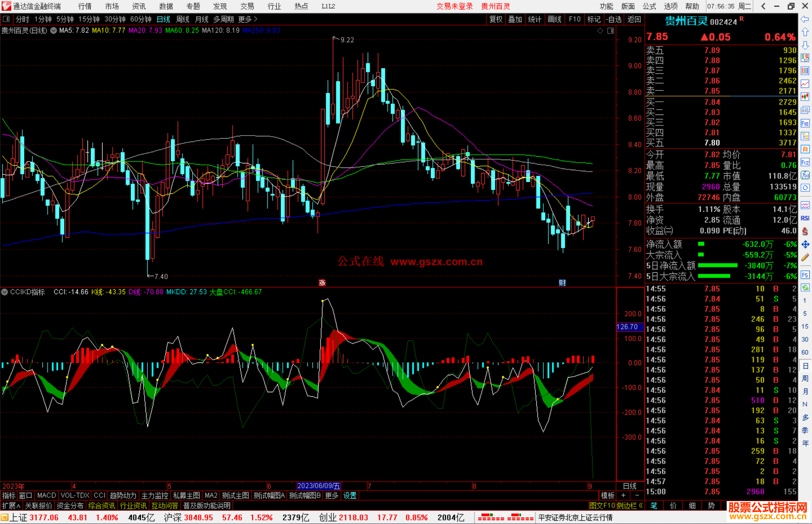This screenshot has width=812, height=524.
Task: Toggle the CCIKD指标 circle button
Action: point(5,292)
